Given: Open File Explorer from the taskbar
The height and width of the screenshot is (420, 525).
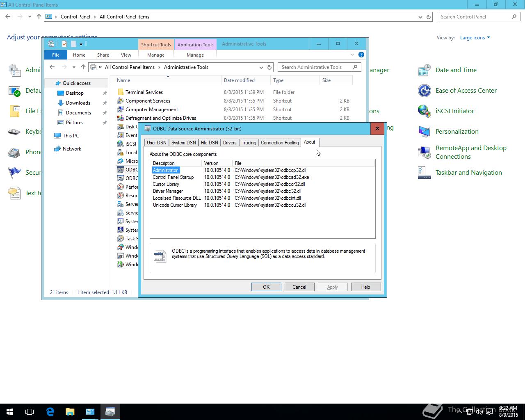Looking at the screenshot, I should (x=70, y=412).
